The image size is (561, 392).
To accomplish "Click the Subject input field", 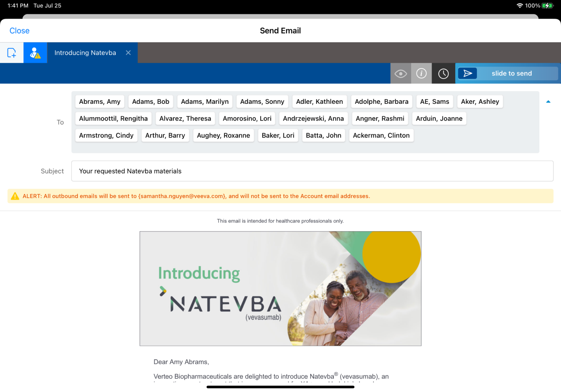I will (x=312, y=171).
